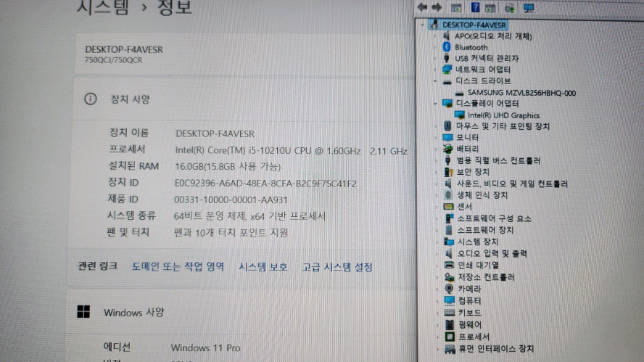Expand the 범용 직렬 버스 컨트롤러 arrow

pyautogui.click(x=436, y=160)
